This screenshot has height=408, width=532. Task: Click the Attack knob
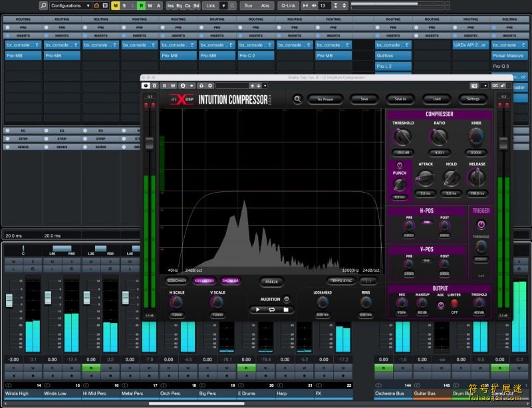tap(425, 177)
